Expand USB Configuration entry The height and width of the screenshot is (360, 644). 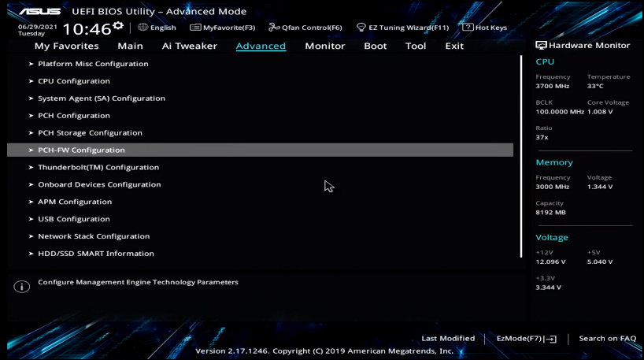(x=74, y=219)
